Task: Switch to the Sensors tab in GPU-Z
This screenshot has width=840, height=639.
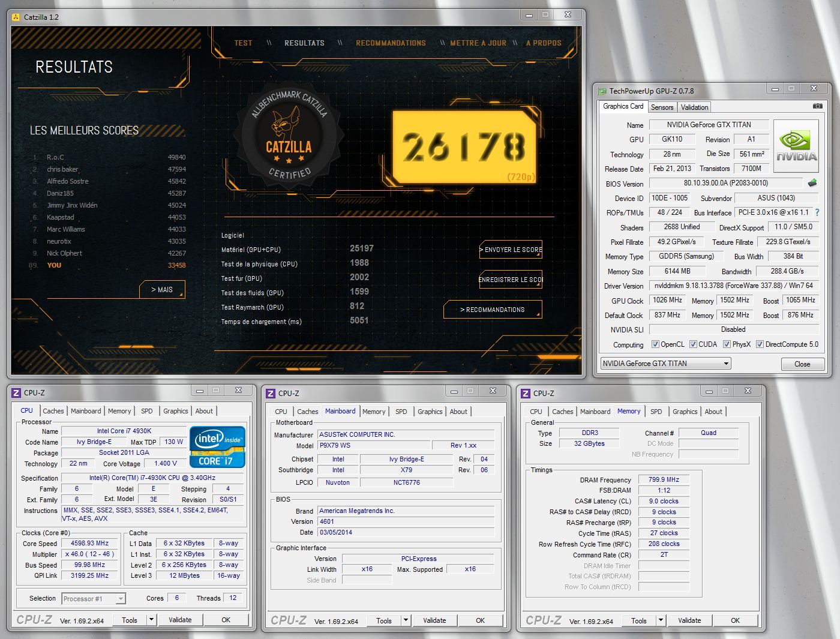Action: click(662, 107)
